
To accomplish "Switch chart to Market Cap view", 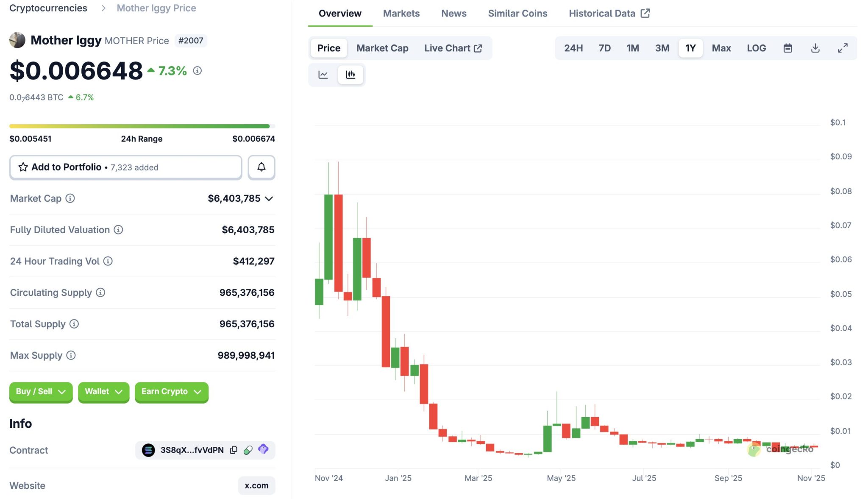I will coord(382,48).
